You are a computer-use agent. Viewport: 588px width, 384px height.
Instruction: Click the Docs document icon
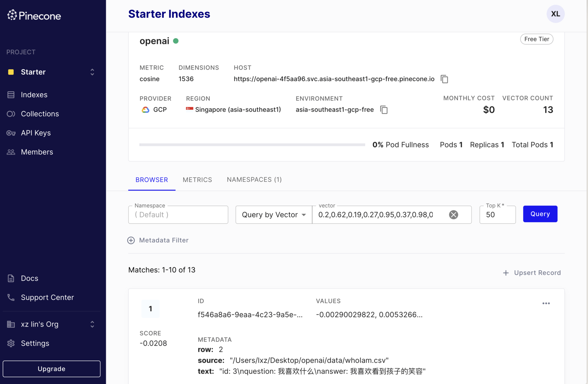[x=11, y=278]
